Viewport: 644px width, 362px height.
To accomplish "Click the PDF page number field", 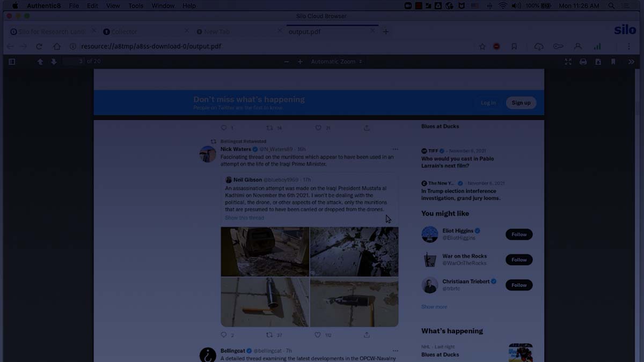I will pos(74,62).
